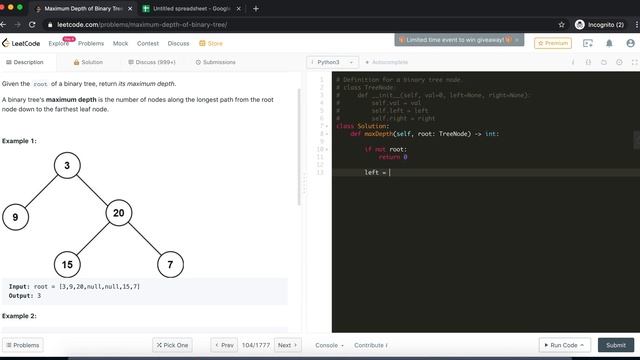Click the Premium button

pyautogui.click(x=553, y=43)
